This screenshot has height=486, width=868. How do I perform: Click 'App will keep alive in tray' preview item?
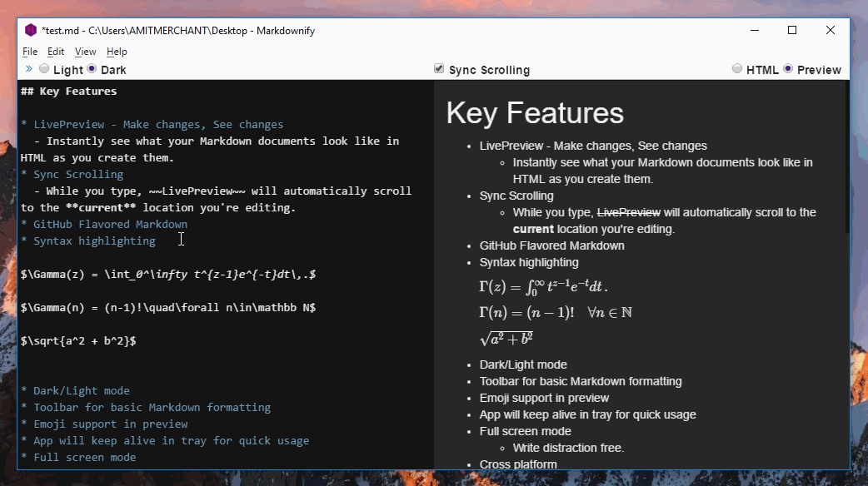[588, 414]
